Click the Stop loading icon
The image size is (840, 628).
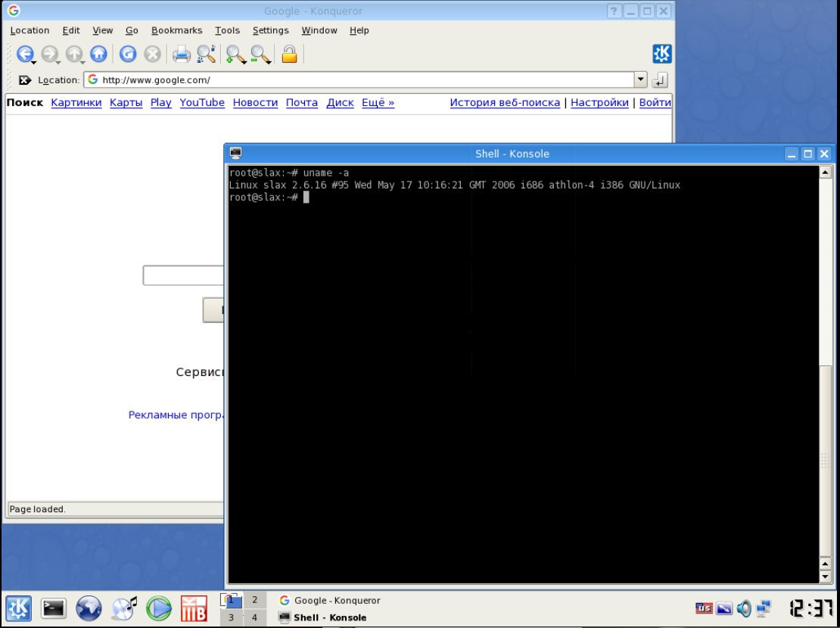click(152, 54)
